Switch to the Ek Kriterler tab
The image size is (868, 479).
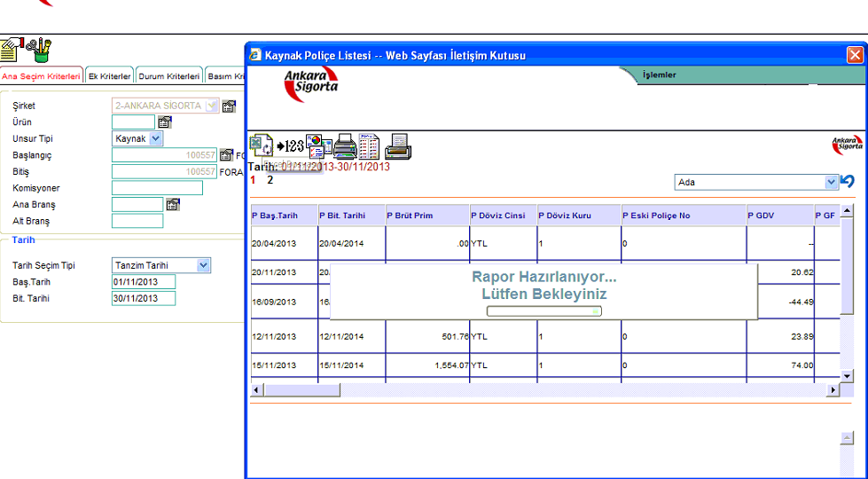[109, 76]
